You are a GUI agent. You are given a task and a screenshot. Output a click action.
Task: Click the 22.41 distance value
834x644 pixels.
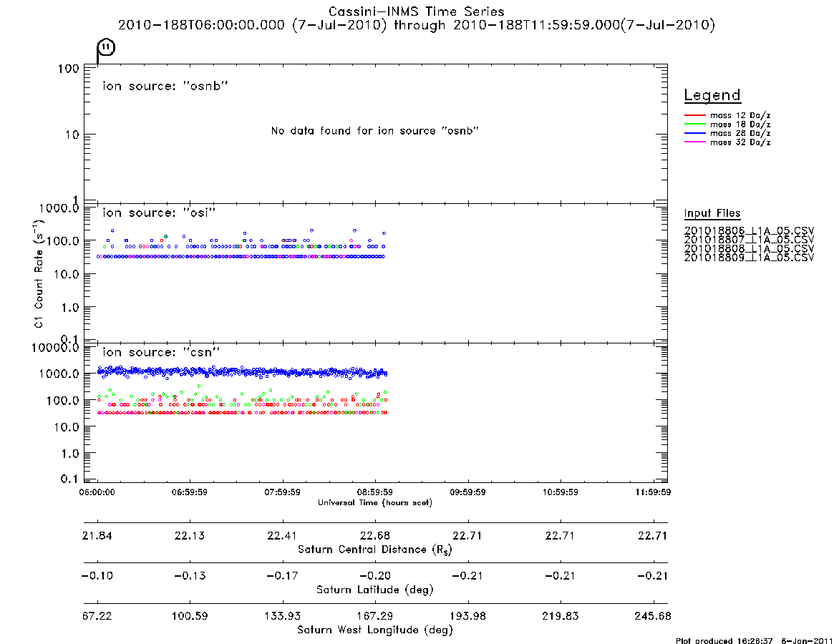(x=282, y=535)
